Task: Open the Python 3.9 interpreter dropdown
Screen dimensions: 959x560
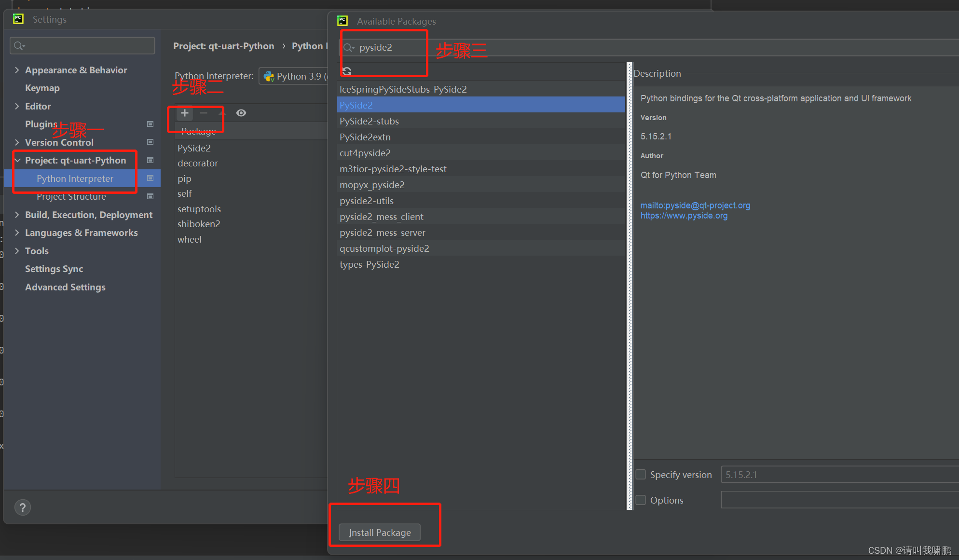Action: point(294,76)
